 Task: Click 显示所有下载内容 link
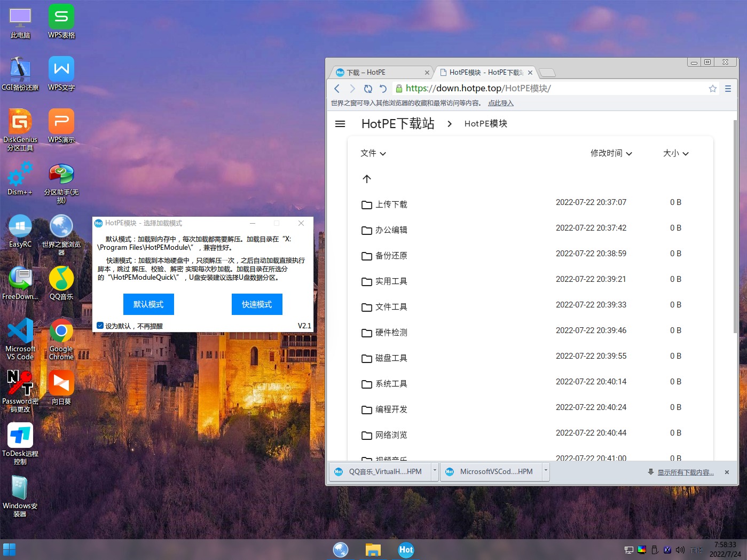click(686, 472)
